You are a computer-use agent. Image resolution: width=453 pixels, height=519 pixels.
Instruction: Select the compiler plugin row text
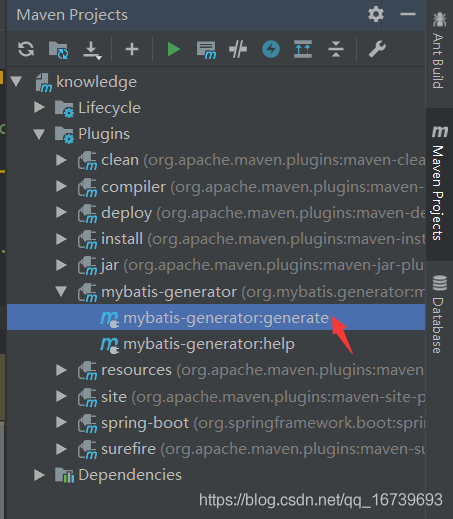click(263, 187)
